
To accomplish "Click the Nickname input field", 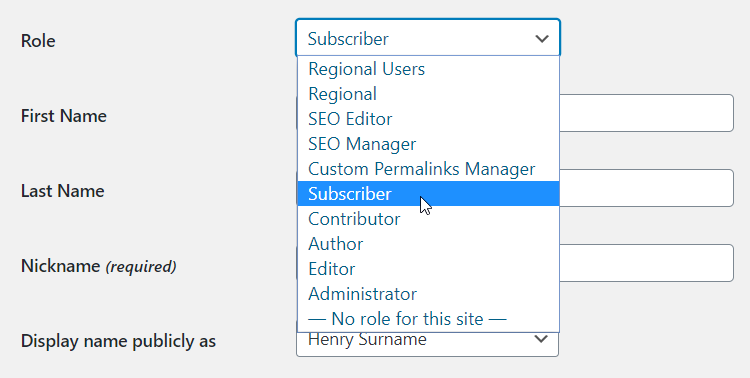I will click(x=646, y=263).
